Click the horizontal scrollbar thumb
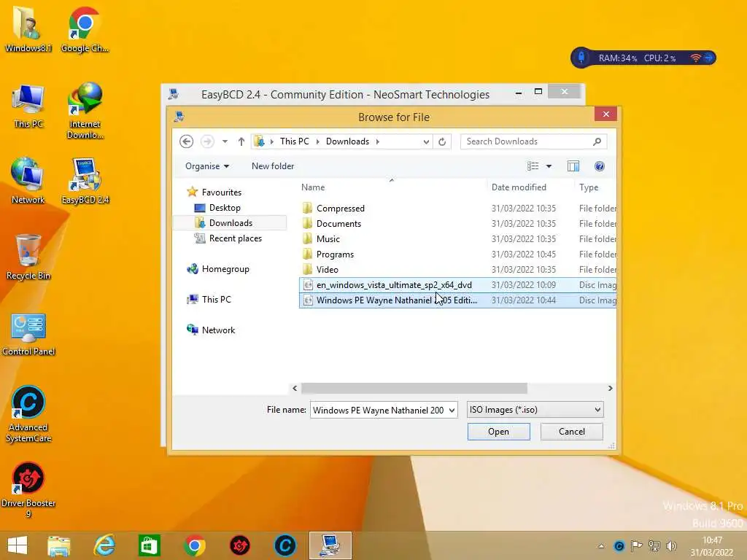747x560 pixels. tap(414, 389)
